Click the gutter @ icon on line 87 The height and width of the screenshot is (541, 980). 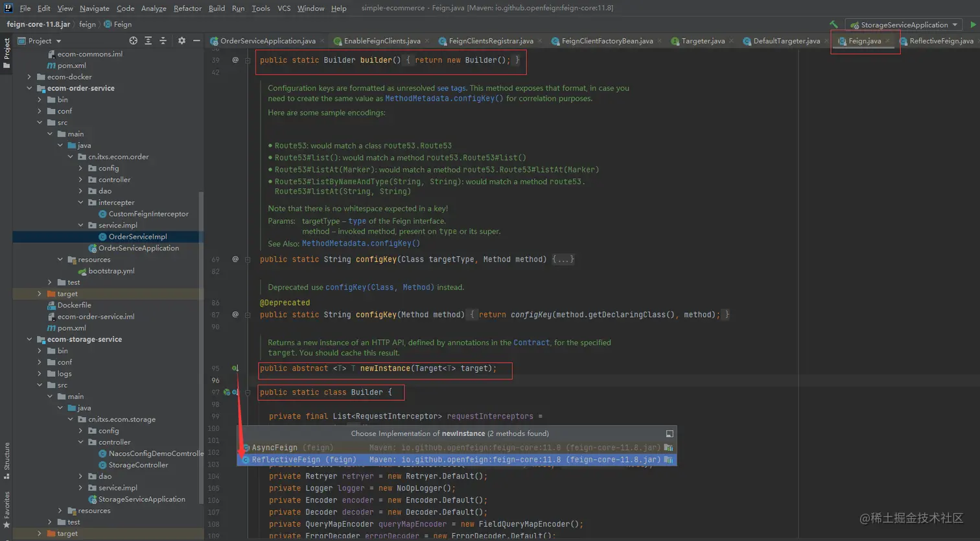pyautogui.click(x=235, y=314)
